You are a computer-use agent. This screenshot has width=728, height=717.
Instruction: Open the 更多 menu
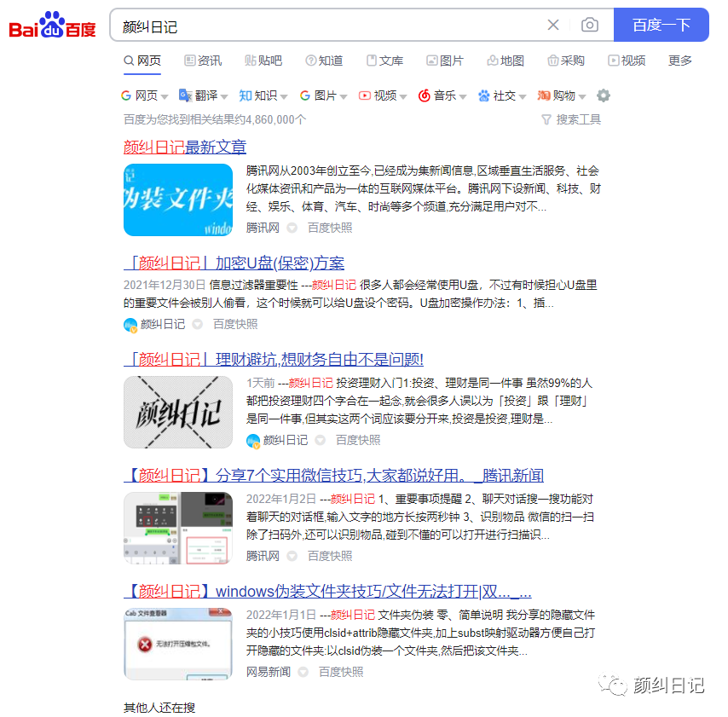679,61
